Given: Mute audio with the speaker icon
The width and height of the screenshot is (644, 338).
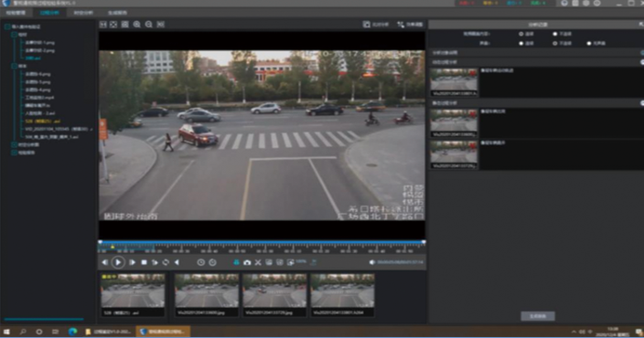Looking at the screenshot, I should (x=372, y=262).
